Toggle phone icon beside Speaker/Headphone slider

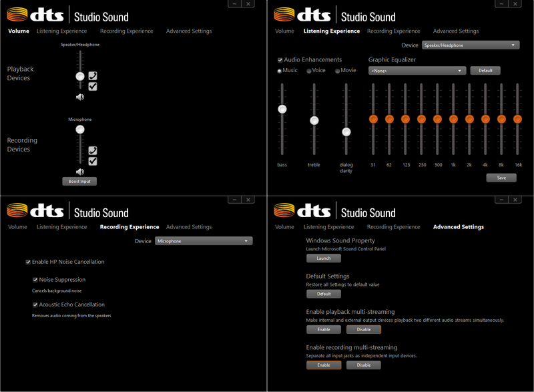click(93, 75)
